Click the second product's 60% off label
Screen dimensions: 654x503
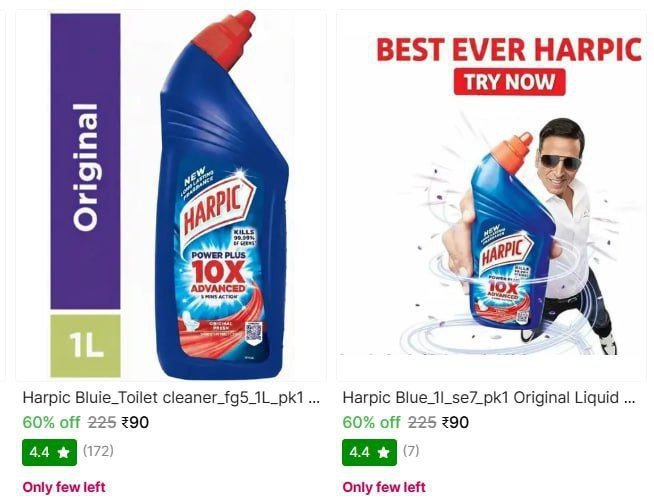click(x=371, y=423)
